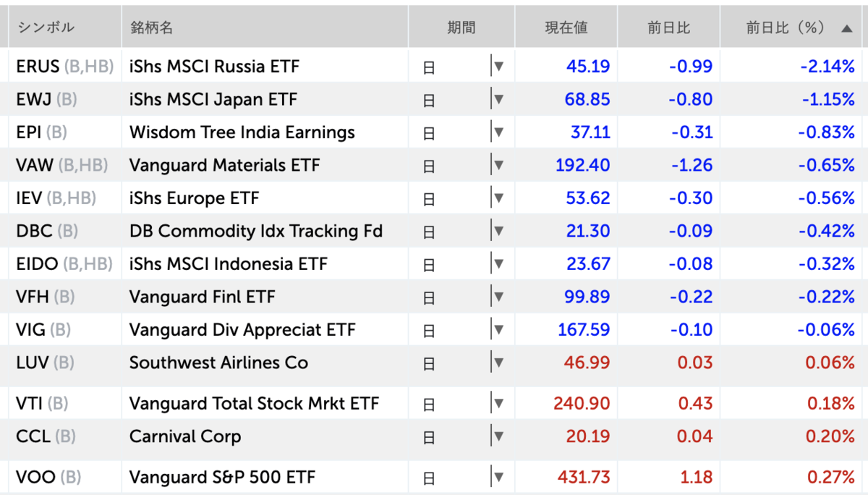Click the -2.14% change value for ERUS
Image resolution: width=868 pixels, height=495 pixels.
pyautogui.click(x=829, y=66)
